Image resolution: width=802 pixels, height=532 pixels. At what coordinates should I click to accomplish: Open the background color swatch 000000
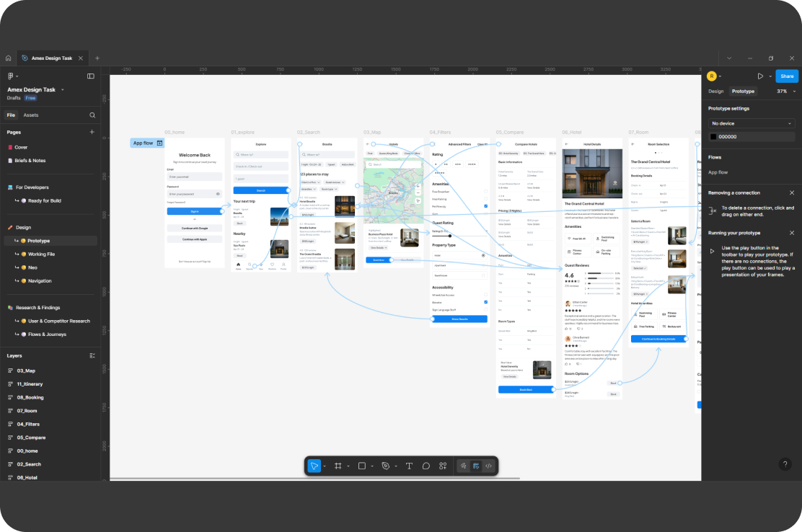pos(713,136)
